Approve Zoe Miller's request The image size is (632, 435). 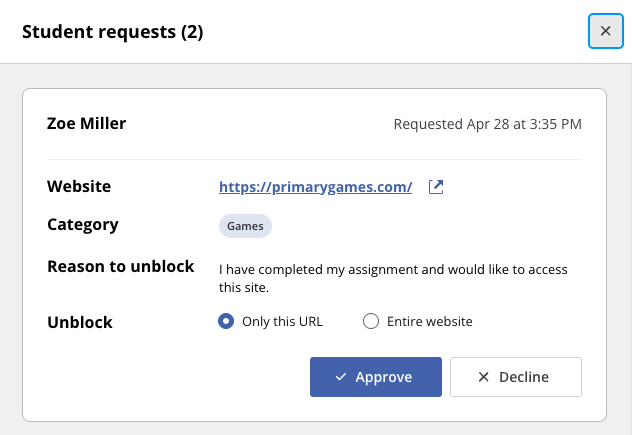[376, 377]
